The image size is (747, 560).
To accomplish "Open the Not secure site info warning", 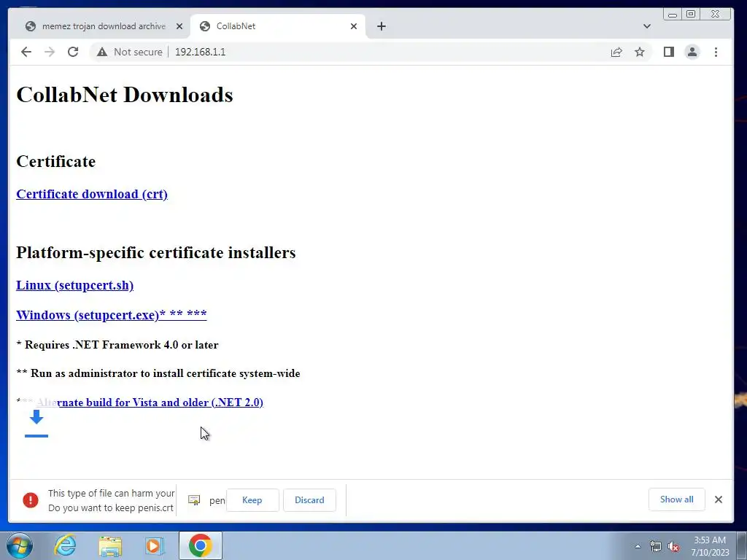I will click(130, 52).
